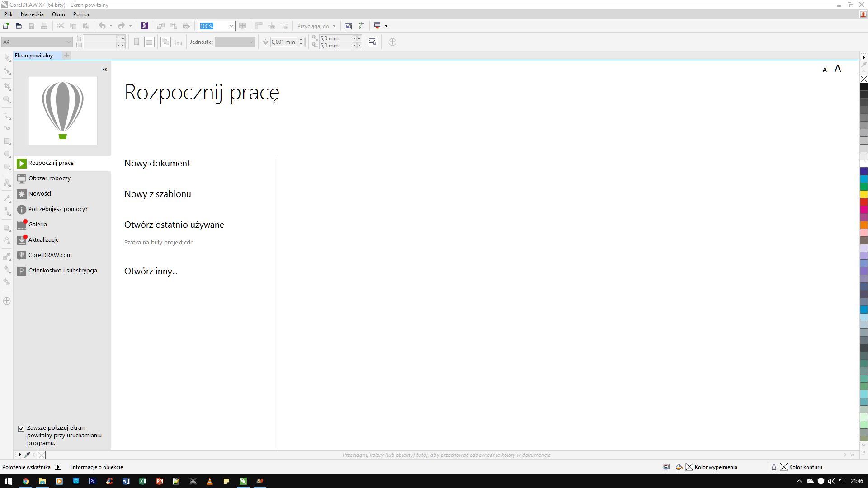Toggle always show welcome screen checkbox
The height and width of the screenshot is (488, 868).
click(x=21, y=428)
